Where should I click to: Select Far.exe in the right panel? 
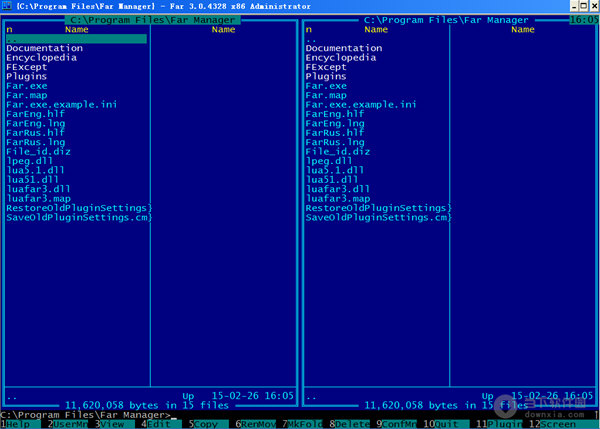click(326, 86)
